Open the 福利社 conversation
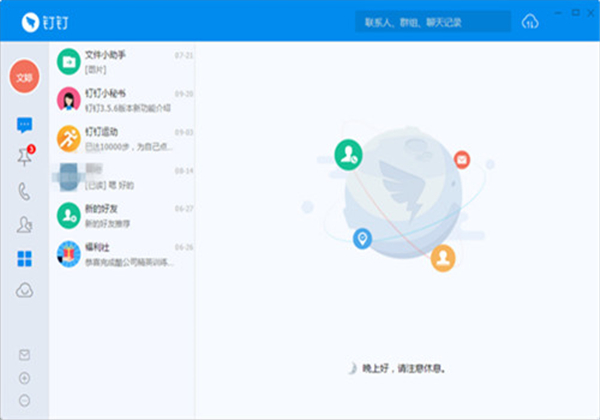This screenshot has height=420, width=600. coord(122,254)
